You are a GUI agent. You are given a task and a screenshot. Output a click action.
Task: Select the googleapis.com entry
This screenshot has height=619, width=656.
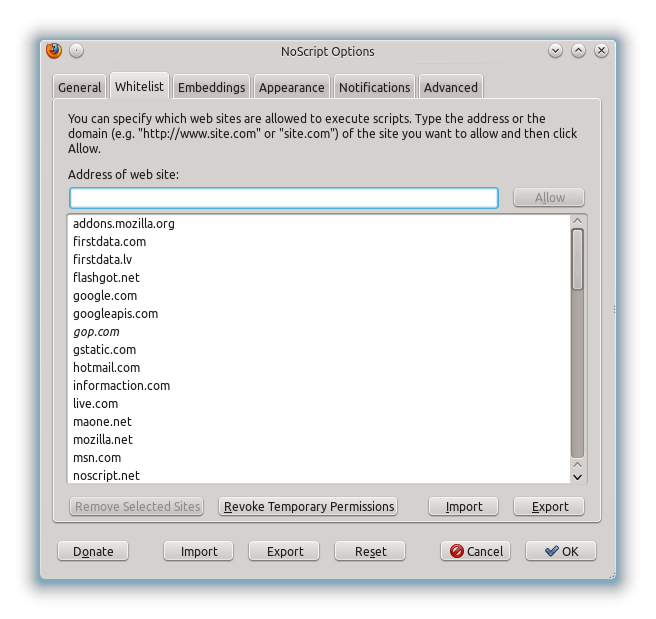click(319, 314)
